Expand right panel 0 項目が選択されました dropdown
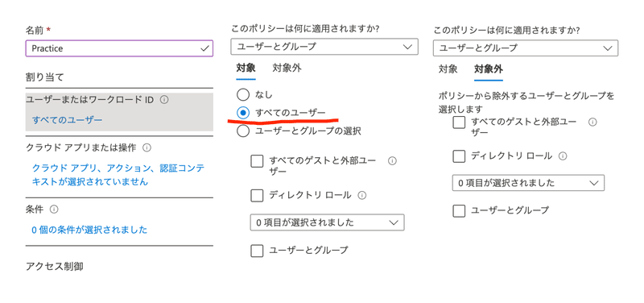644x303 pixels. [x=528, y=183]
